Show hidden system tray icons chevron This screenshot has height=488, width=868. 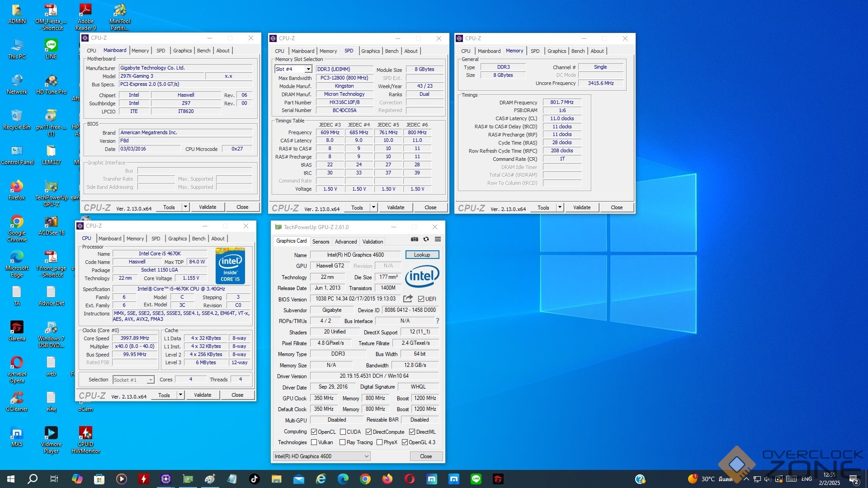[x=746, y=479]
